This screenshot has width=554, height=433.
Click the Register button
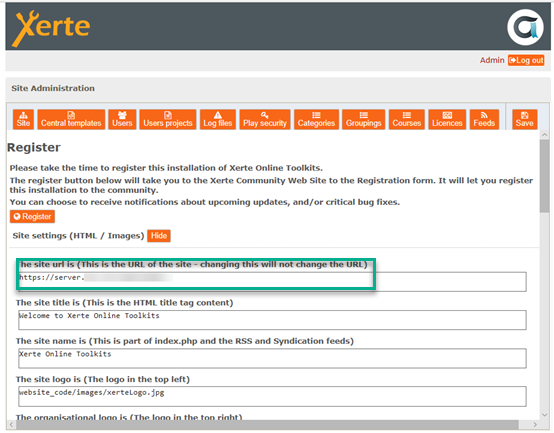(x=32, y=216)
